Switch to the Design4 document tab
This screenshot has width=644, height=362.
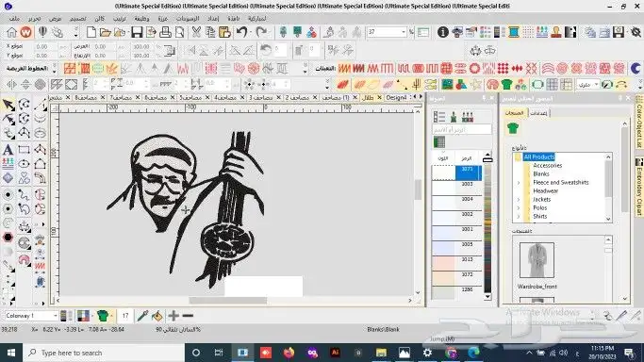click(x=396, y=98)
